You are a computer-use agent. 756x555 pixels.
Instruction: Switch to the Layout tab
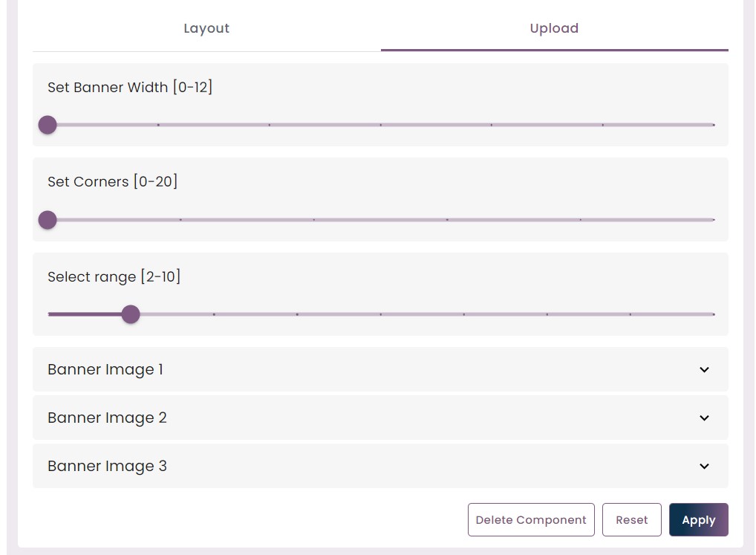click(206, 28)
